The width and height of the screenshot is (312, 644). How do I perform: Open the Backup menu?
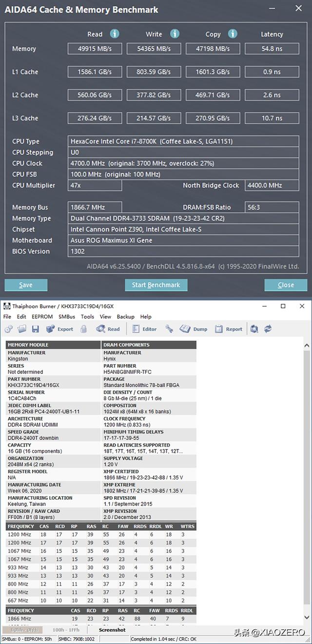point(126,316)
